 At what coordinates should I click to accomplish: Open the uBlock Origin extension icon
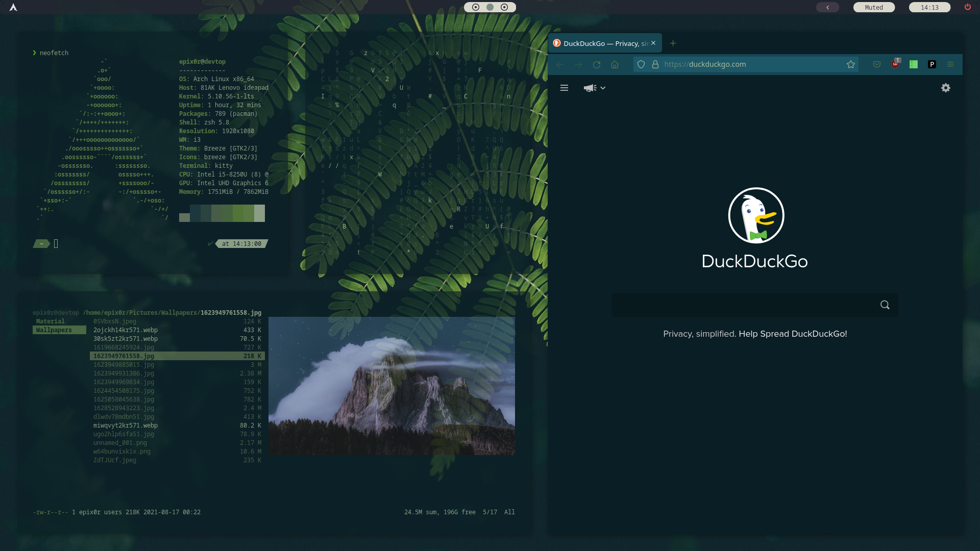896,64
